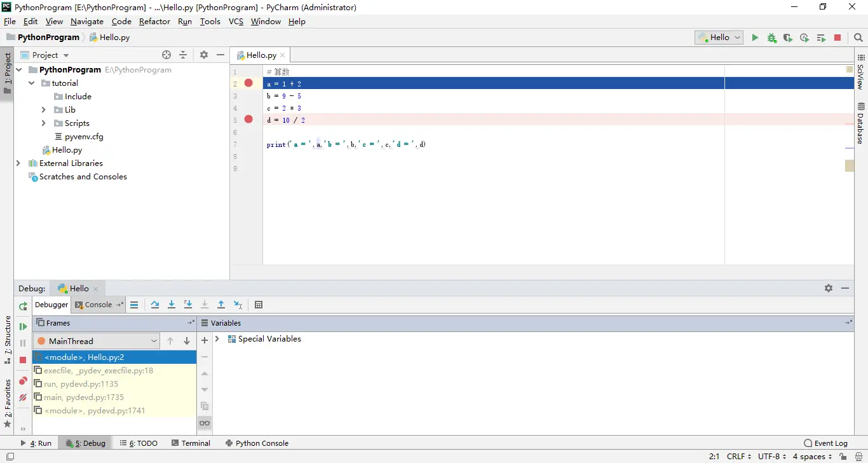Open the Refactor menu
868x463 pixels.
click(154, 21)
